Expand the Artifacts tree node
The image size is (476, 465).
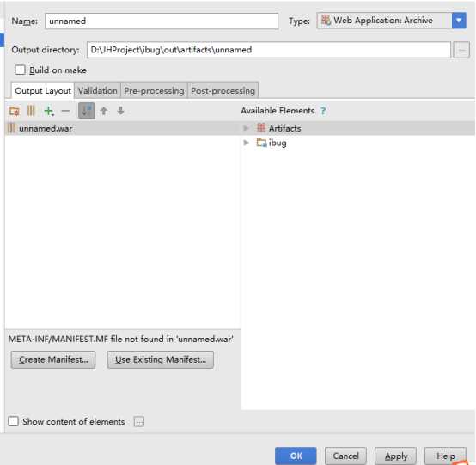tap(246, 128)
